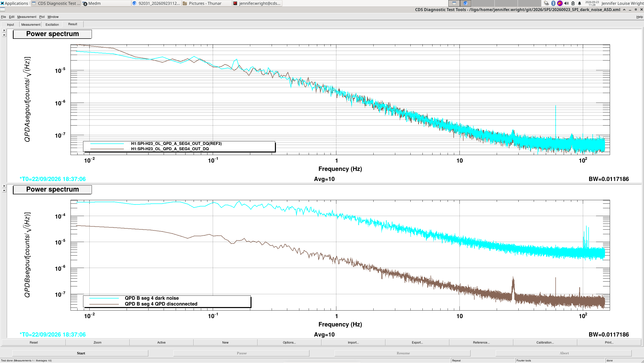Image resolution: width=644 pixels, height=363 pixels.
Task: Switch to the Excitation tab
Action: [x=52, y=24]
